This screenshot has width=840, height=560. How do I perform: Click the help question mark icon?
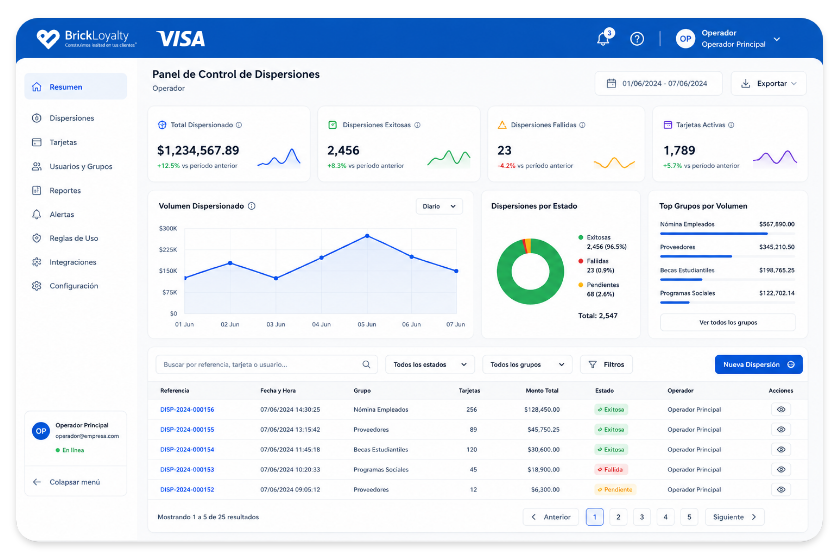pos(637,39)
